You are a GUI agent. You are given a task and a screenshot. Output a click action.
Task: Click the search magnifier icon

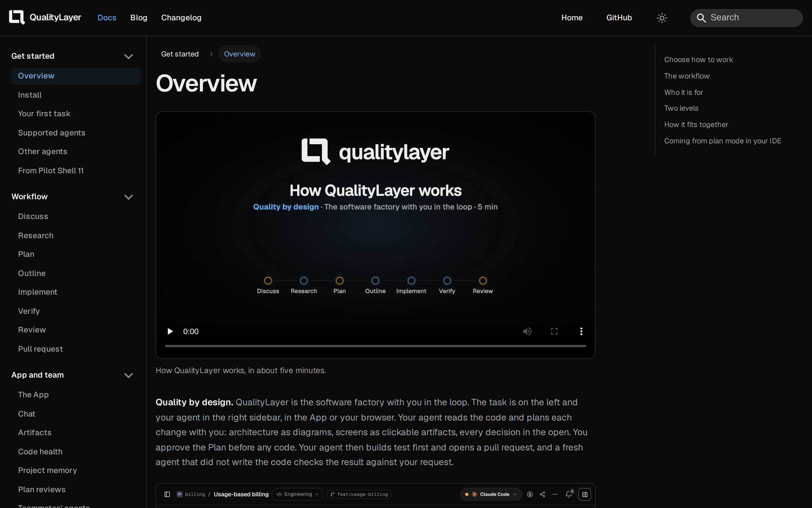(x=701, y=18)
